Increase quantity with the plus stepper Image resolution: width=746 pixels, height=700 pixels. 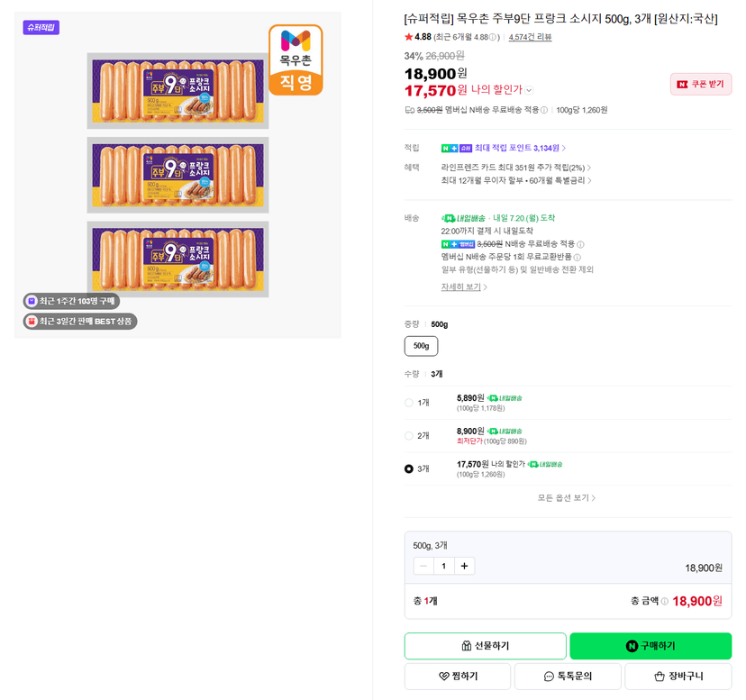click(464, 566)
